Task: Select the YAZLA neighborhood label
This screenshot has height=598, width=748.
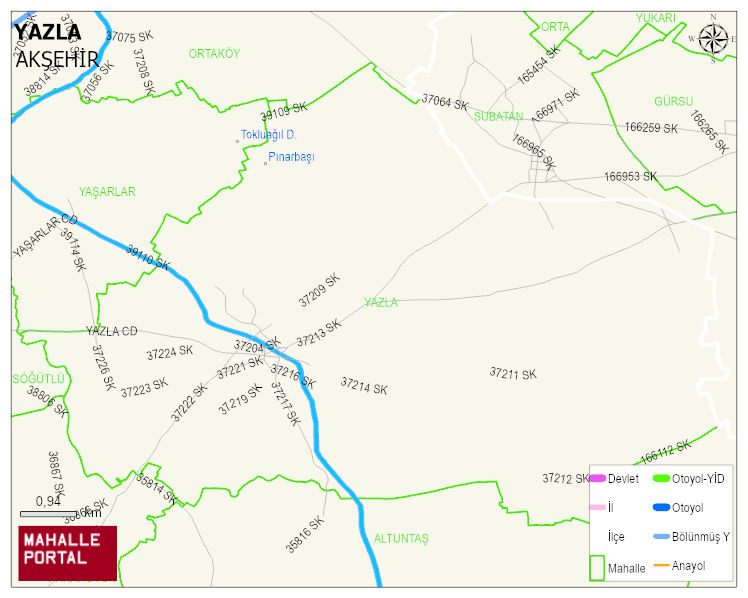Action: [x=381, y=302]
